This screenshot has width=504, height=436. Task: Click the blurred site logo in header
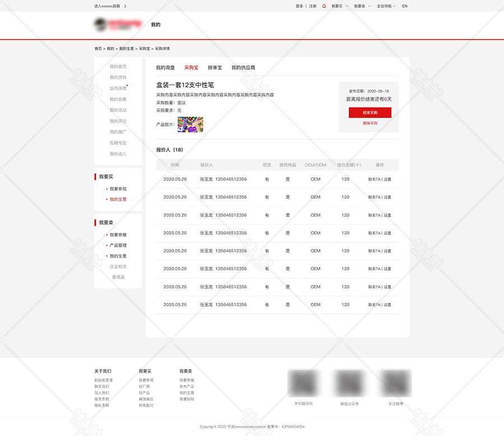pos(118,25)
